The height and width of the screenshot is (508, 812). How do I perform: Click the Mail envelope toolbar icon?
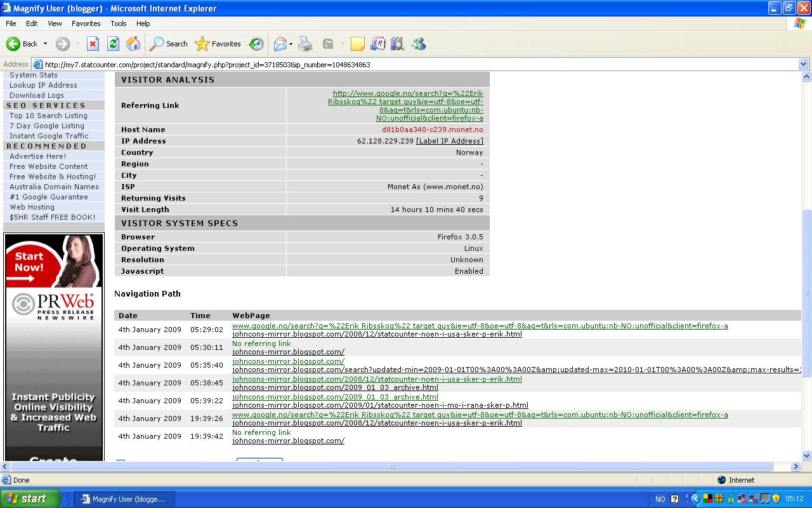click(280, 44)
